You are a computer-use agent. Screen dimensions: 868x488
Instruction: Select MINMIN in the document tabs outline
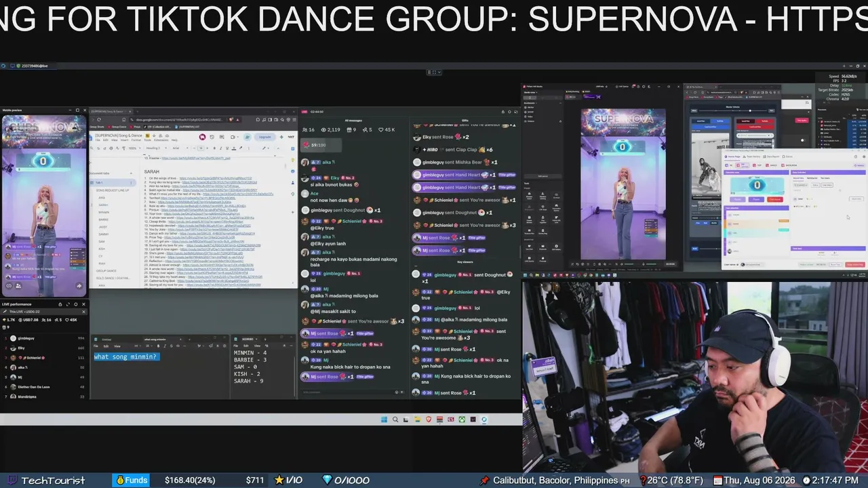click(104, 212)
